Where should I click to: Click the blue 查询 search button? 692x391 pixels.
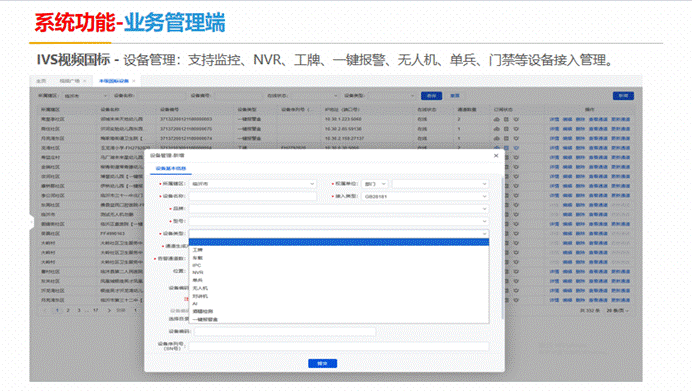(x=431, y=96)
